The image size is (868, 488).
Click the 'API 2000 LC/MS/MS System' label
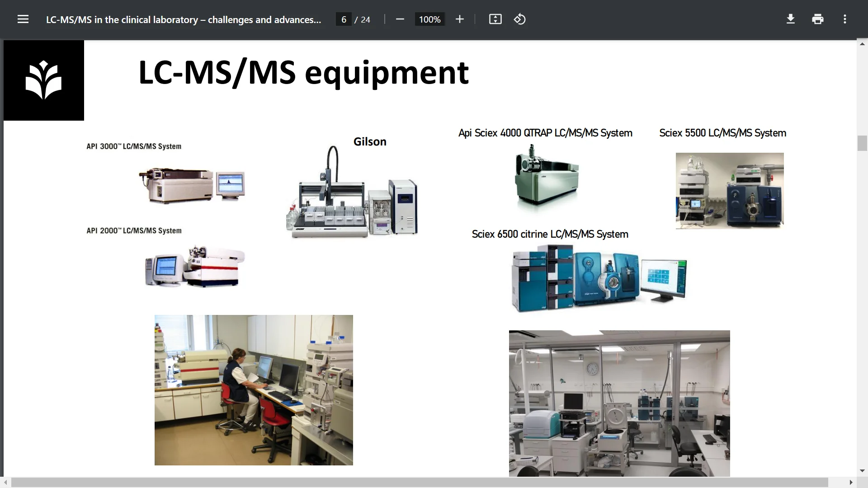(134, 230)
